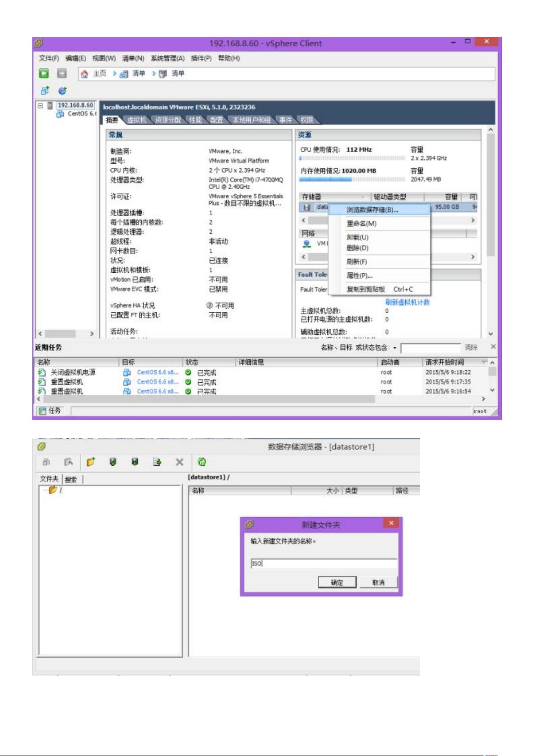Switch to the 虚拟机 tab
This screenshot has width=535, height=756.
pyautogui.click(x=136, y=120)
